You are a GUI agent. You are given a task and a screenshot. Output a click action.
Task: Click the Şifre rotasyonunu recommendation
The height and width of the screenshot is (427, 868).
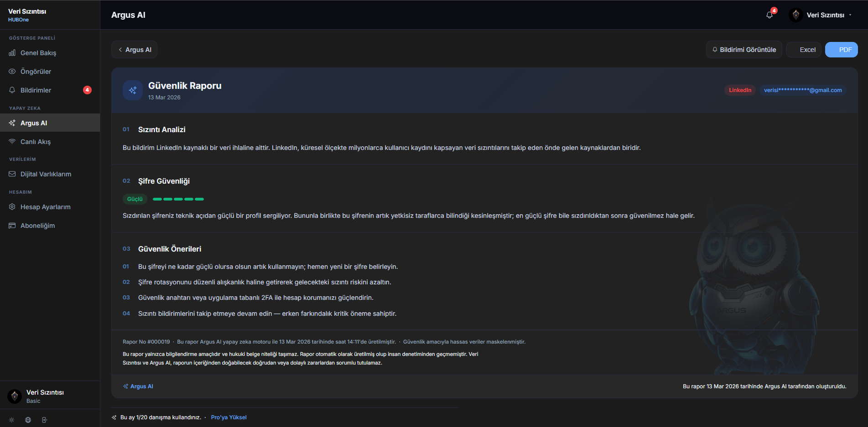coord(265,282)
